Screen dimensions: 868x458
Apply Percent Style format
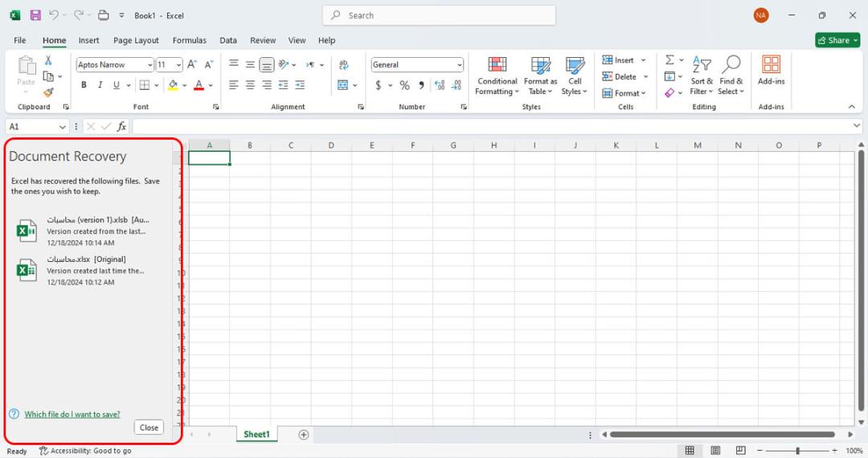(x=404, y=85)
